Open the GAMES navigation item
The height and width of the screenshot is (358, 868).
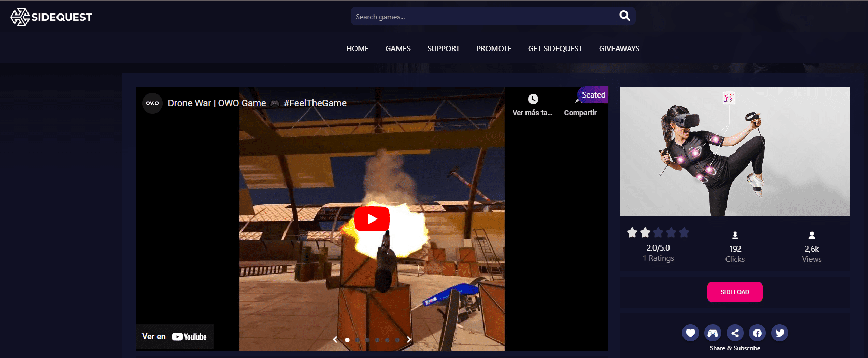point(398,49)
